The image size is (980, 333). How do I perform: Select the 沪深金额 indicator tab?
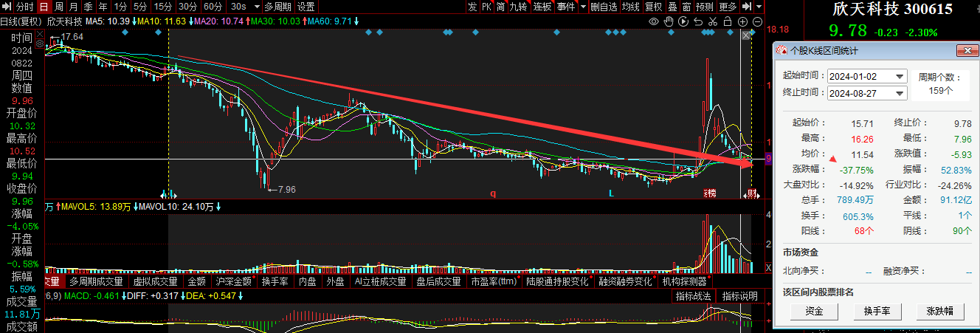pyautogui.click(x=234, y=281)
